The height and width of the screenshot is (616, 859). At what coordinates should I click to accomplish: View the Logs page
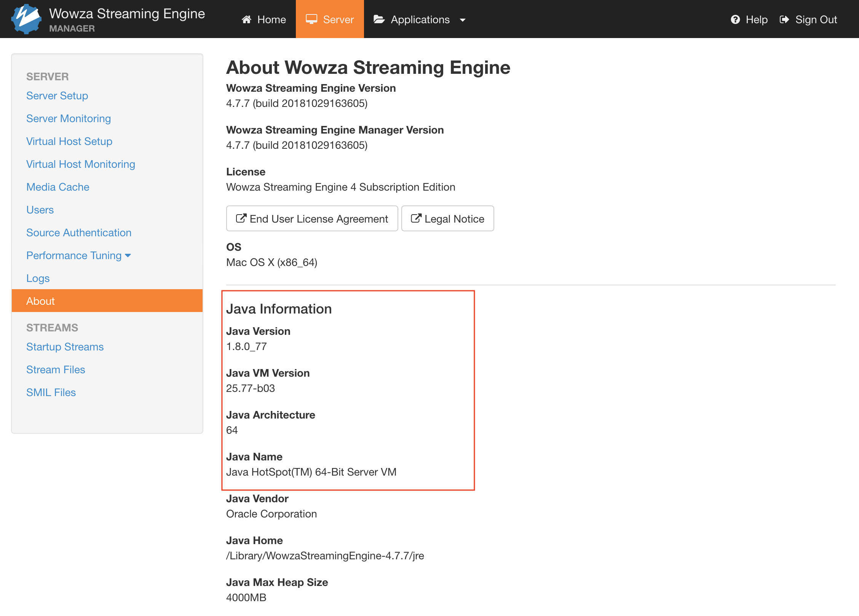point(38,278)
